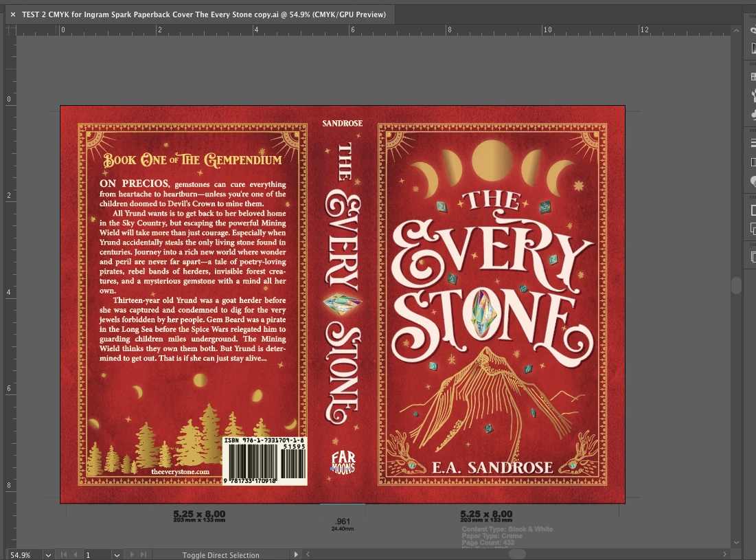Screen dimensions: 756x560
Task: Click the horizontal scrollbar left arrow
Action: coord(308,555)
